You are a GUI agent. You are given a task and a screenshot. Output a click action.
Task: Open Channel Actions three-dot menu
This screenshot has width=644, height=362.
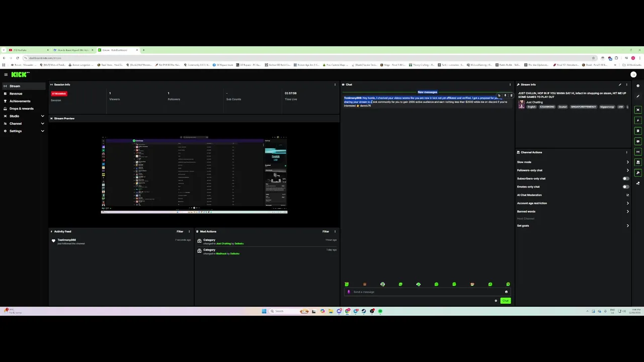click(627, 152)
